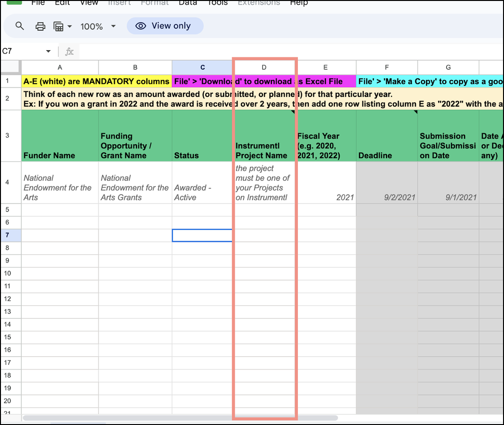
Task: Click the View only button
Action: click(x=165, y=26)
